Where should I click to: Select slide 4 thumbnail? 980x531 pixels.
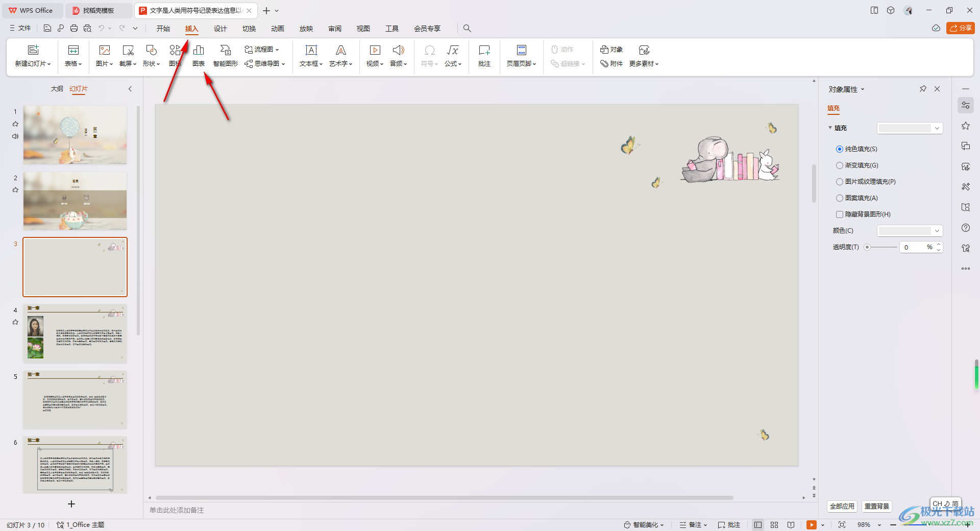[75, 333]
